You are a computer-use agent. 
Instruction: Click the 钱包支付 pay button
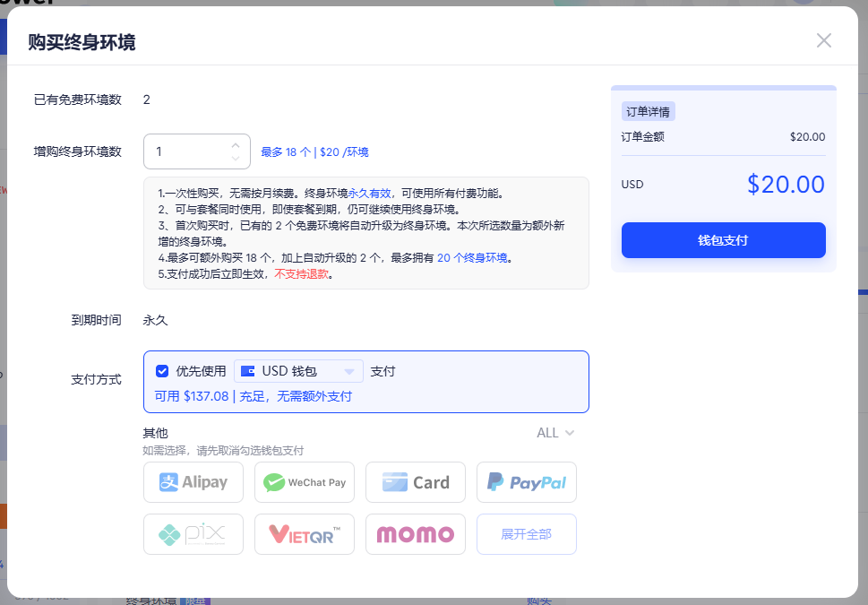tap(724, 240)
